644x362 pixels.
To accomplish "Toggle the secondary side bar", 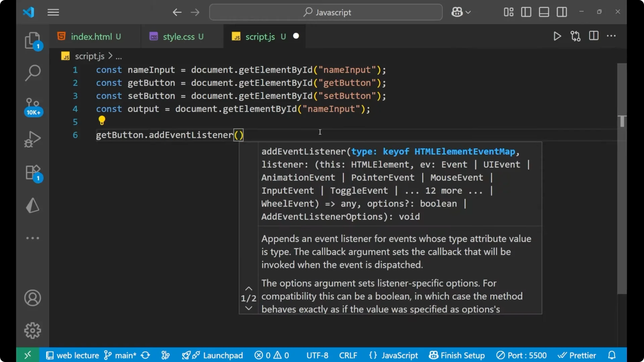I will coord(562,12).
